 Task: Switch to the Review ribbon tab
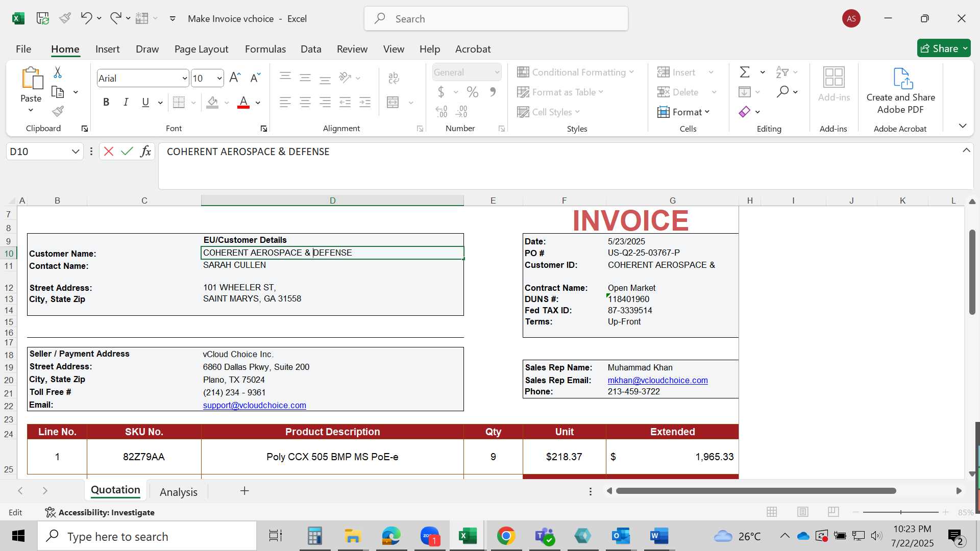point(352,49)
